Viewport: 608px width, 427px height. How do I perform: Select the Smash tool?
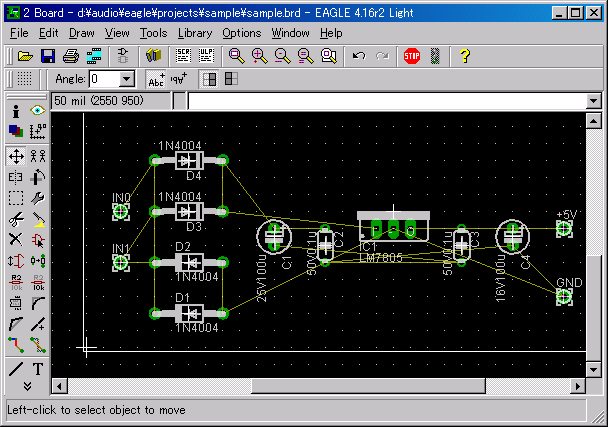16,303
